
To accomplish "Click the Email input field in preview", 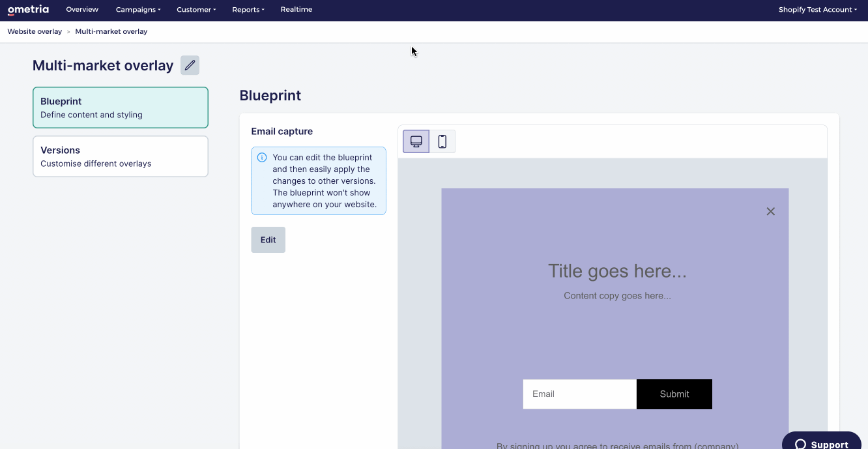I will (x=579, y=394).
